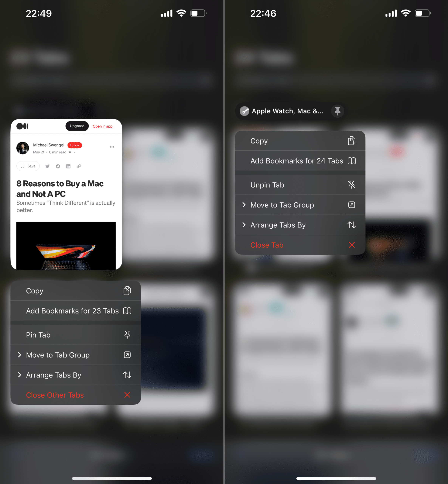Toggle Upgrade button on Medium article
This screenshot has width=448, height=484.
pos(77,126)
